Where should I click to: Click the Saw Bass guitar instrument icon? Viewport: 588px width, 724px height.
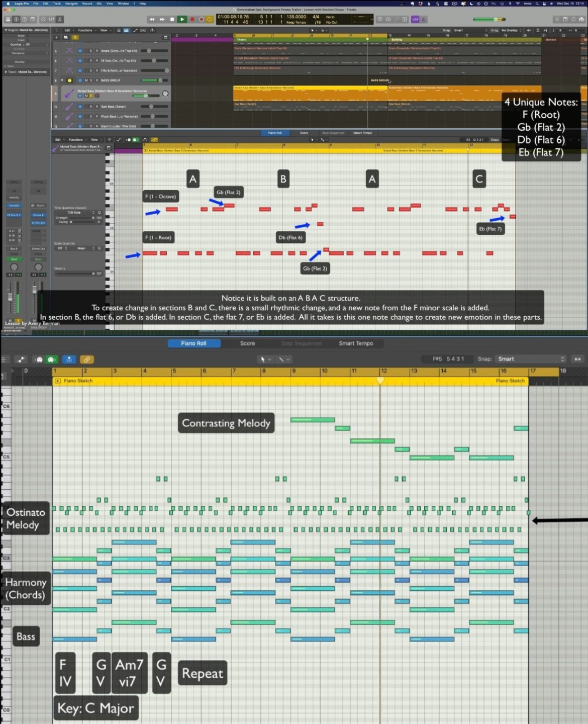[x=69, y=107]
